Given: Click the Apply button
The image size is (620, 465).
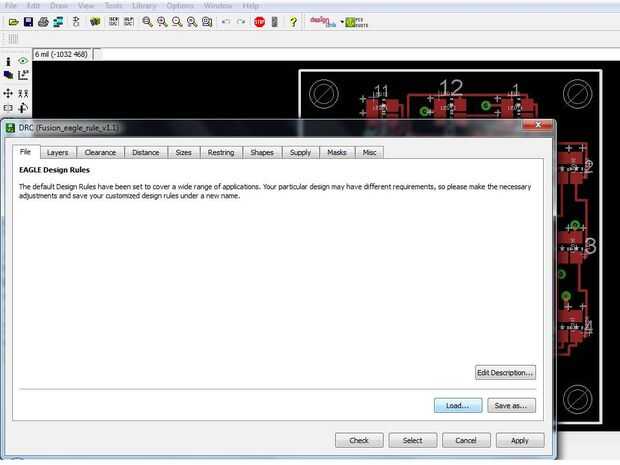Looking at the screenshot, I should [520, 440].
